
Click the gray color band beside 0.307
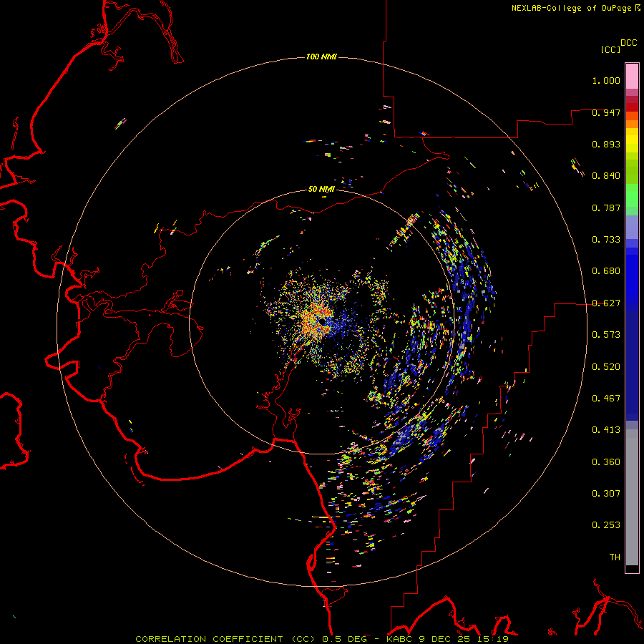[x=632, y=497]
